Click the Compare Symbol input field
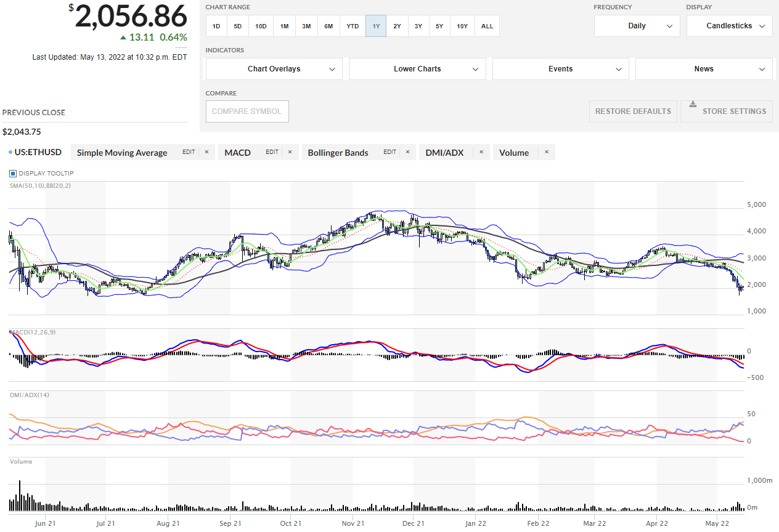Image resolution: width=779 pixels, height=532 pixels. point(247,111)
